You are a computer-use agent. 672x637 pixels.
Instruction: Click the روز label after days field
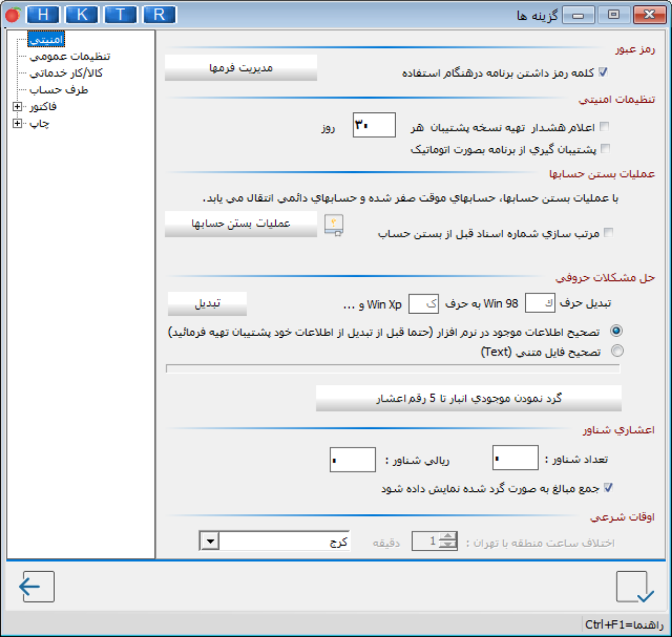click(328, 128)
